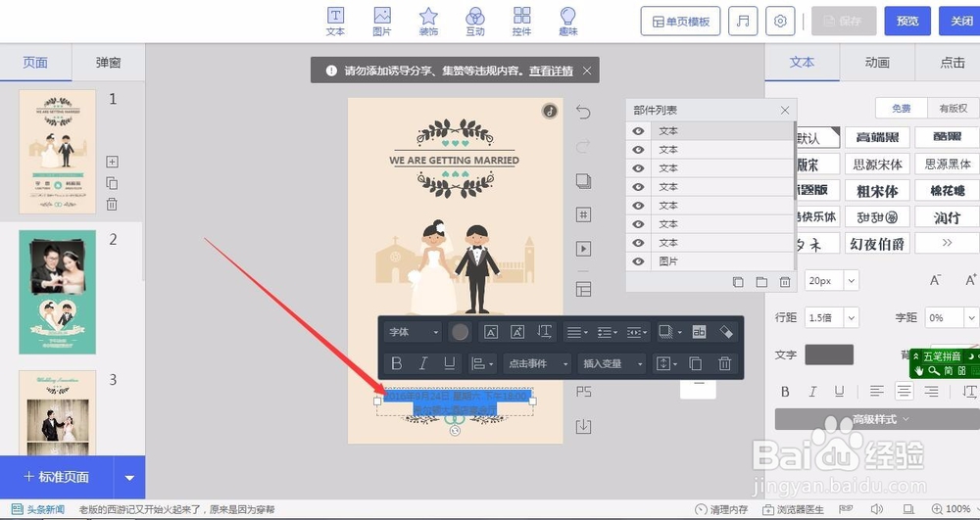The image size is (980, 520).
Task: Click 查看详情 link in notice
Action: (x=551, y=71)
